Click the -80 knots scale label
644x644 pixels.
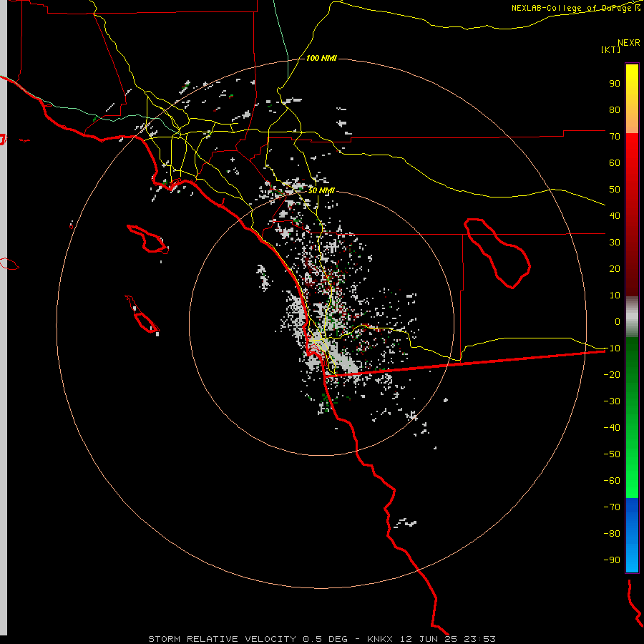point(612,534)
